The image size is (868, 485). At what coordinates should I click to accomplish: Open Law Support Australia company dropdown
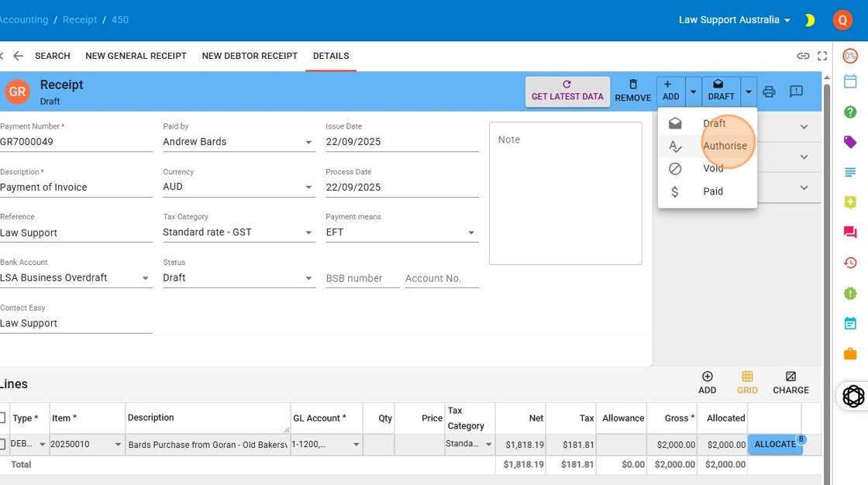tap(734, 20)
